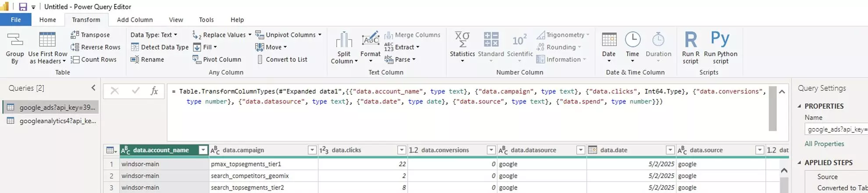Confirm the formula with checkmark
The height and width of the screenshot is (193, 868).
(135, 91)
